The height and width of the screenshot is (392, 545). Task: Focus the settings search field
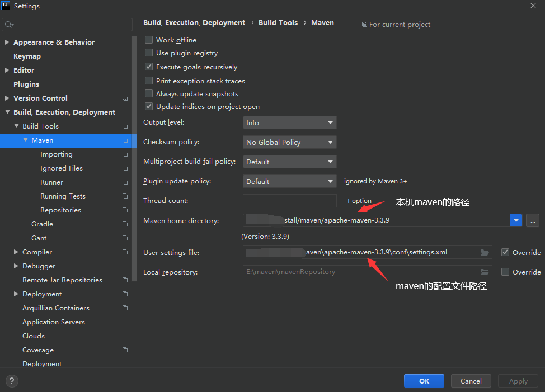click(x=67, y=25)
